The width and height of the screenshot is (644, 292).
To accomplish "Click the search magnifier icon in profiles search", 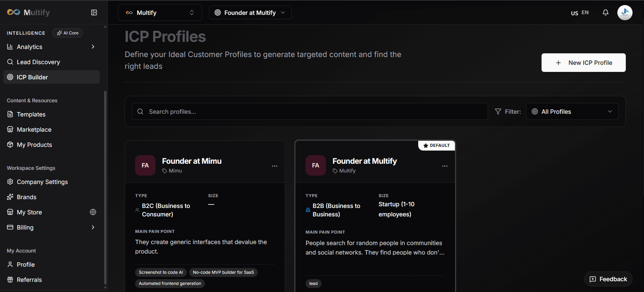I will click(141, 111).
